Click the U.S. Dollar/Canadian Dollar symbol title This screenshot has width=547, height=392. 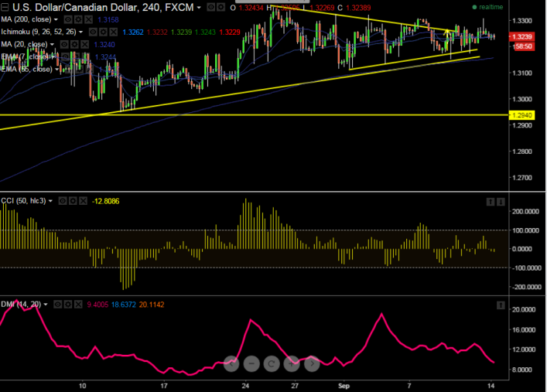coord(103,7)
